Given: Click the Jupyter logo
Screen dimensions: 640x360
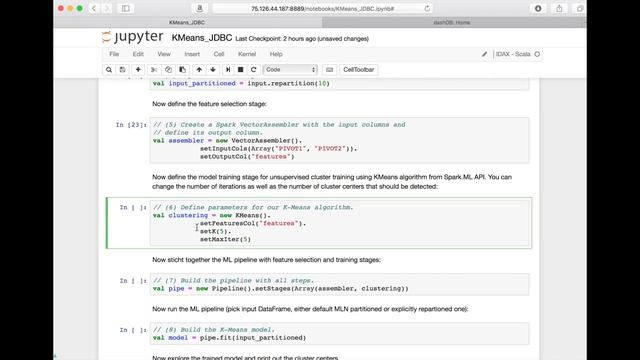Looking at the screenshot, I should [132, 37].
